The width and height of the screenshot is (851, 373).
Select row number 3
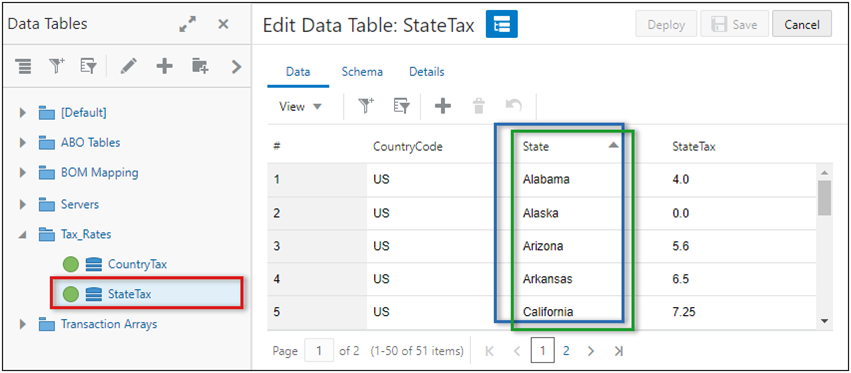click(317, 246)
